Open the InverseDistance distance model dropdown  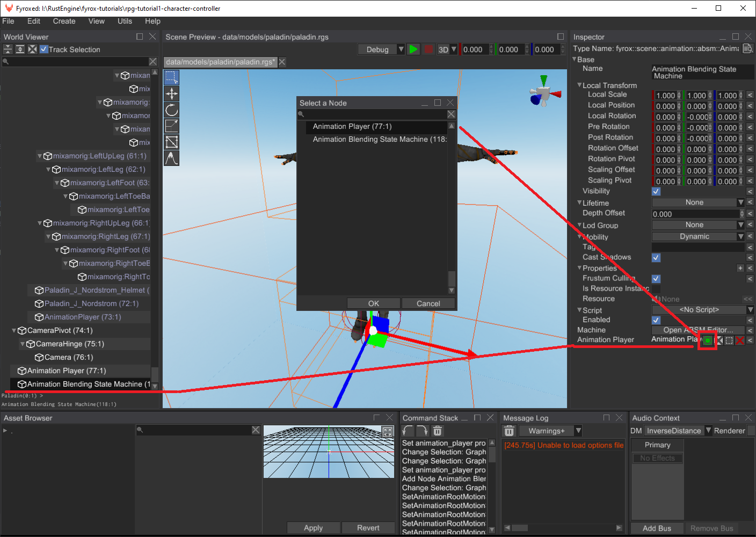pyautogui.click(x=678, y=431)
